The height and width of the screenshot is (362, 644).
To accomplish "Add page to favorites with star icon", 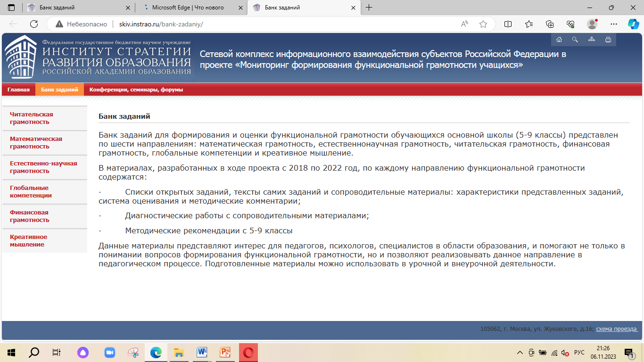I will coord(483,24).
